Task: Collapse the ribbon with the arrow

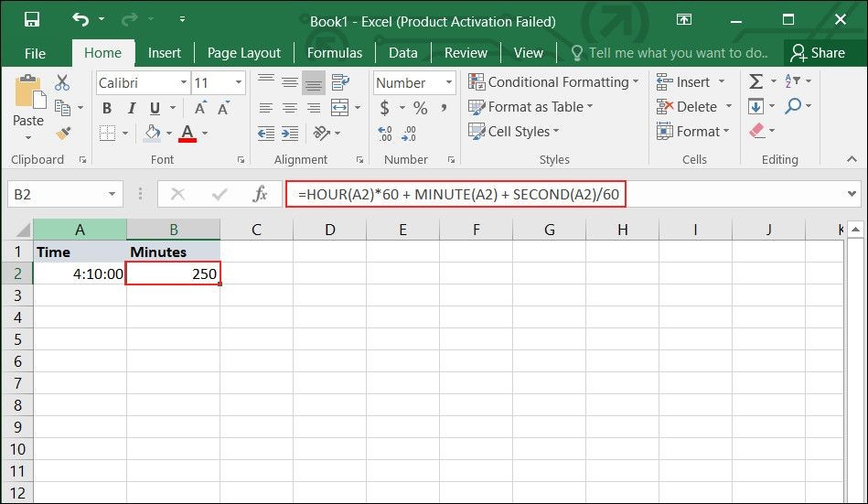Action: pos(852,159)
